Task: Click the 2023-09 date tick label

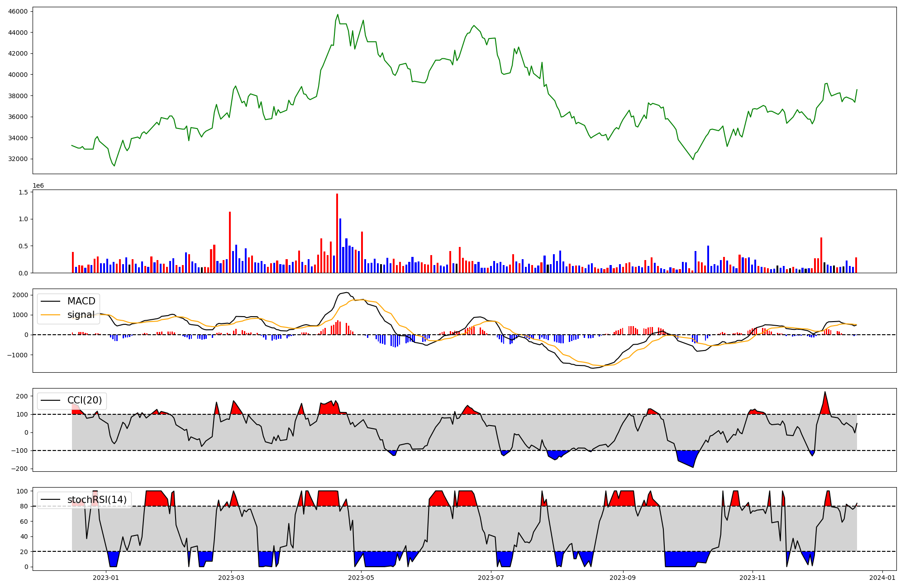Action: click(623, 578)
